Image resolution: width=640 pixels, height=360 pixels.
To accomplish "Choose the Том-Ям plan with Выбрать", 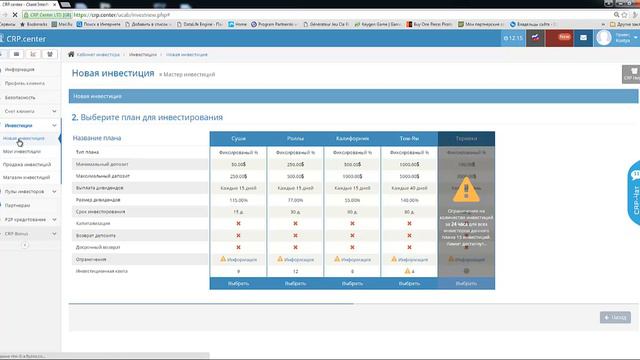I will point(409,283).
